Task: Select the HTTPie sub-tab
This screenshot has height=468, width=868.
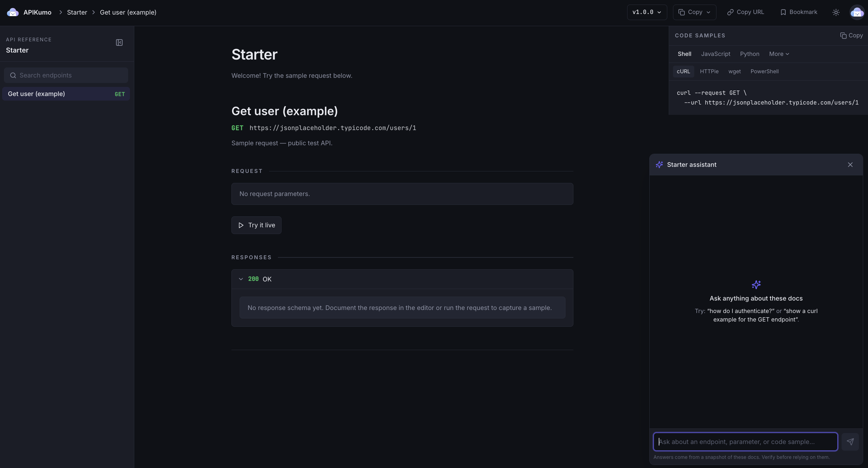Action: point(709,71)
